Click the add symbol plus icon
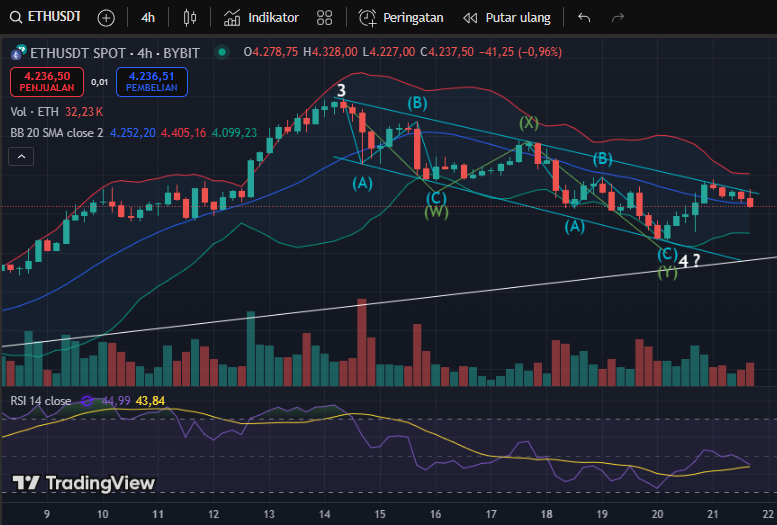Screen dimensions: 777x525 pos(106,18)
